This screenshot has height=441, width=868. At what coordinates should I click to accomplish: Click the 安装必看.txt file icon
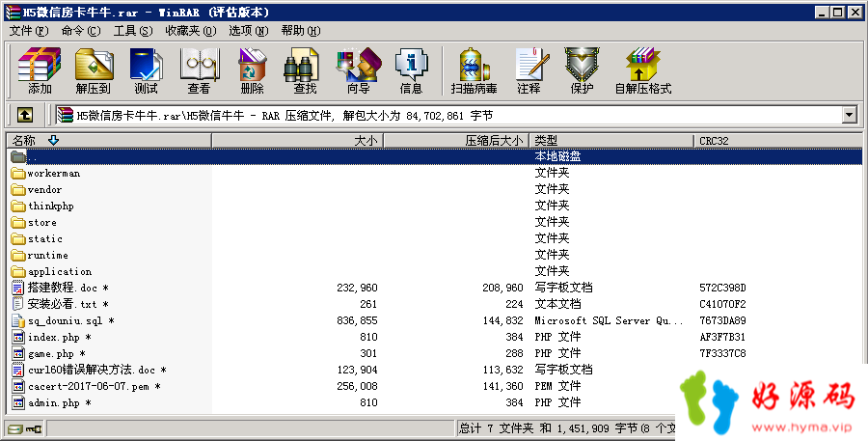click(19, 304)
